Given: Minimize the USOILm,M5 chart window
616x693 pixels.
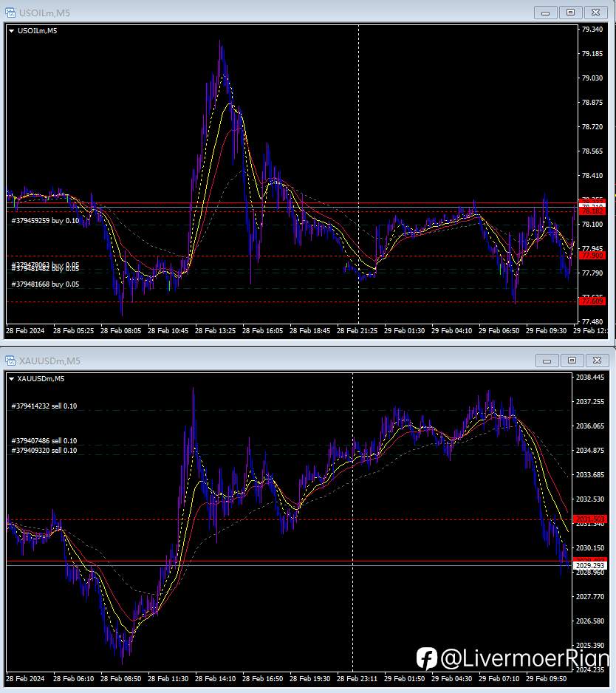Looking at the screenshot, I should click(545, 13).
